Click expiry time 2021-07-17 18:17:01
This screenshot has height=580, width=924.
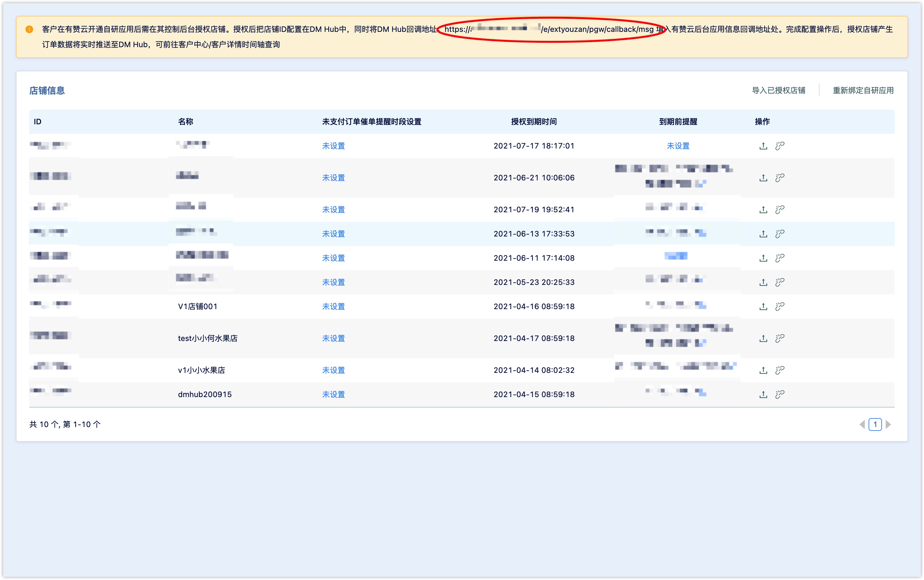point(534,146)
